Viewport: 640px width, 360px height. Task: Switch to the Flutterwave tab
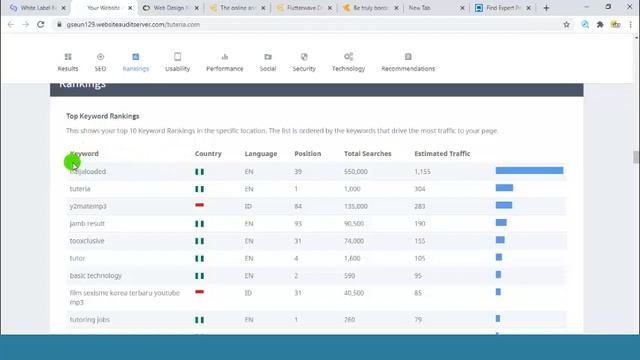303,8
